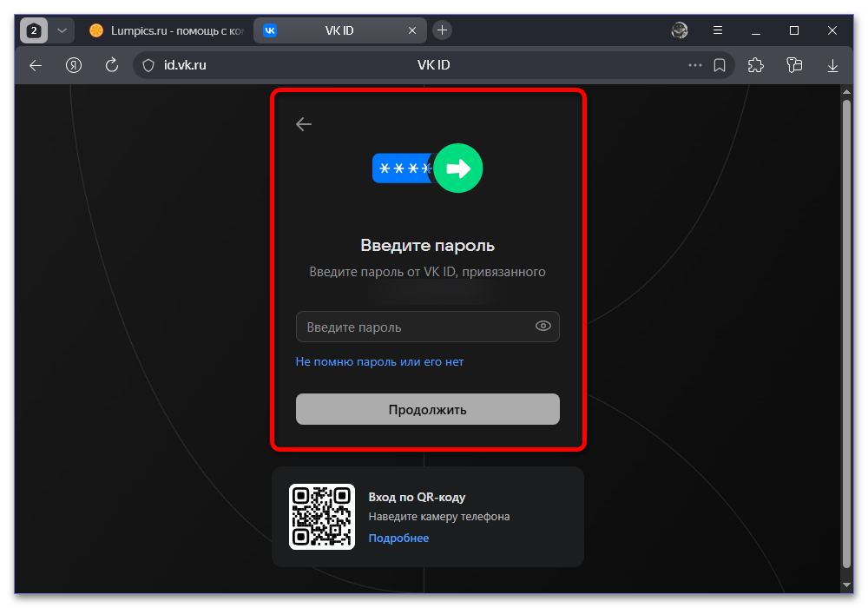
Task: Open a new browser tab
Action: [x=442, y=30]
